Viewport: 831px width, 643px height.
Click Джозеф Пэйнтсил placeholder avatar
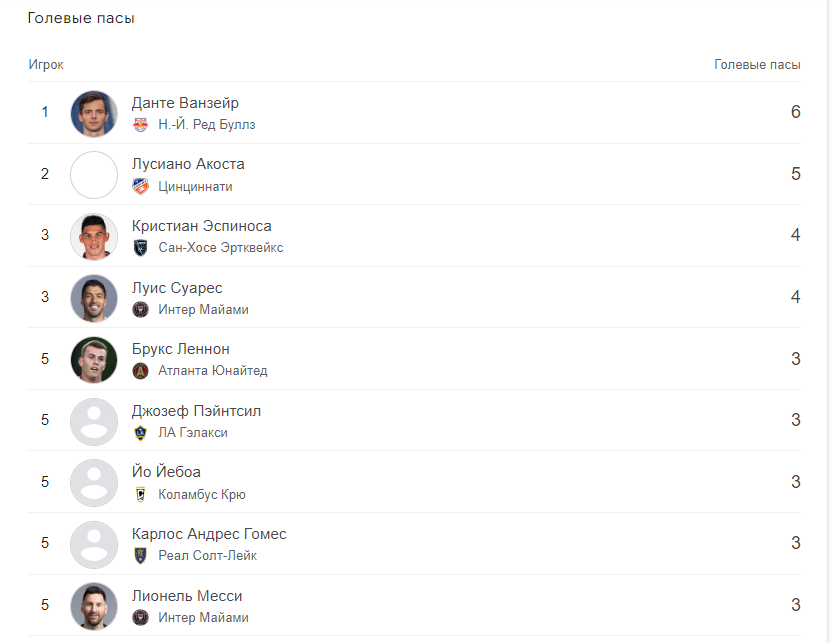click(94, 421)
